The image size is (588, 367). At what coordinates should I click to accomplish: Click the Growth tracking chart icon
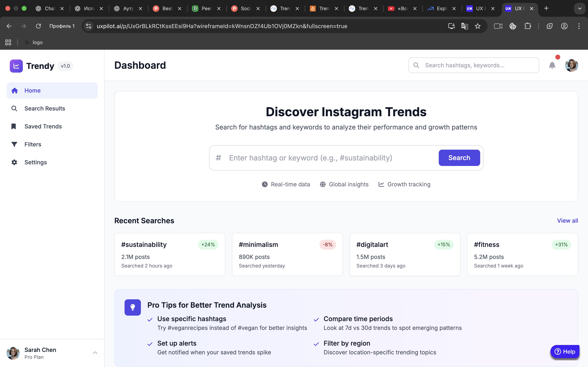tap(381, 184)
